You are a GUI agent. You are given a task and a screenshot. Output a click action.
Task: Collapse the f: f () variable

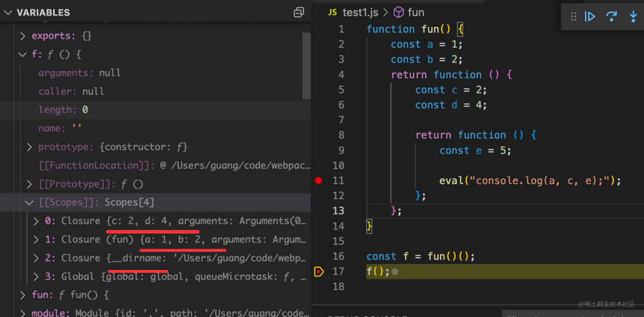tap(23, 54)
